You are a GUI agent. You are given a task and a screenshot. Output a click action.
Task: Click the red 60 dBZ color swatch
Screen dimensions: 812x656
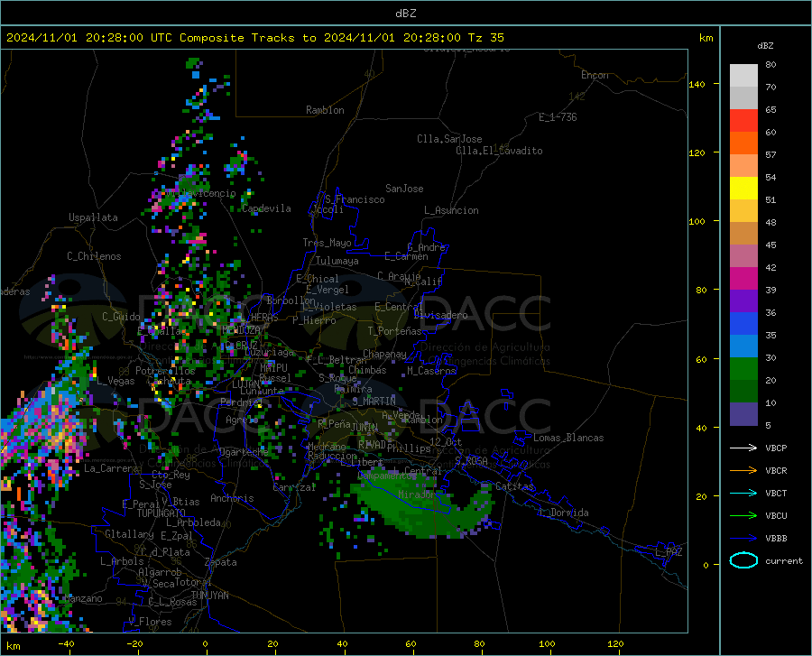pyautogui.click(x=743, y=121)
